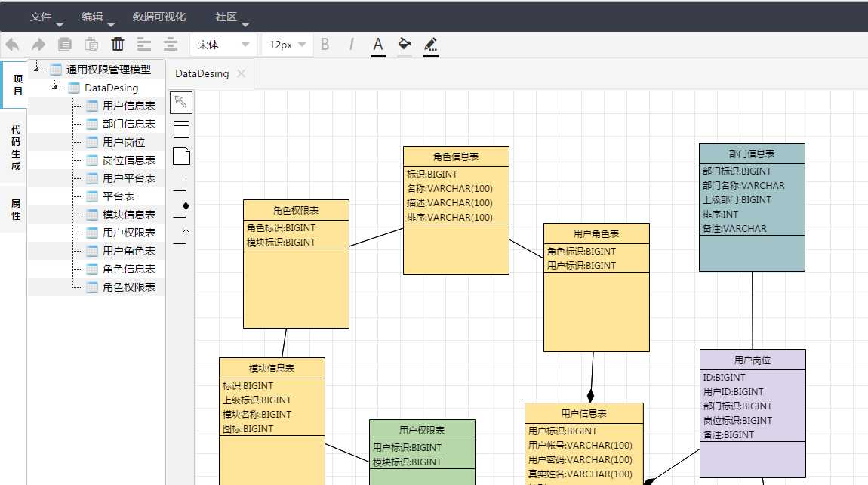868x485 pixels.
Task: Select the DataDesing canvas tab
Action: point(202,74)
